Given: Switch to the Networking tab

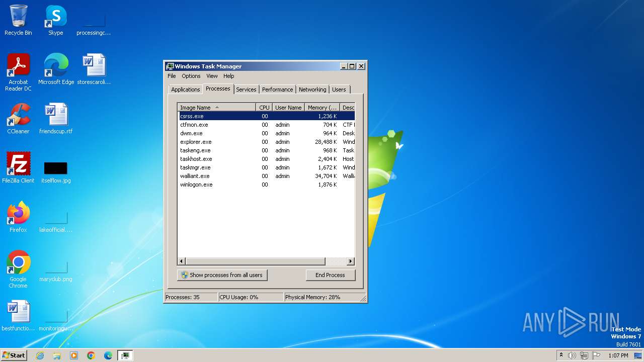Looking at the screenshot, I should click(312, 89).
